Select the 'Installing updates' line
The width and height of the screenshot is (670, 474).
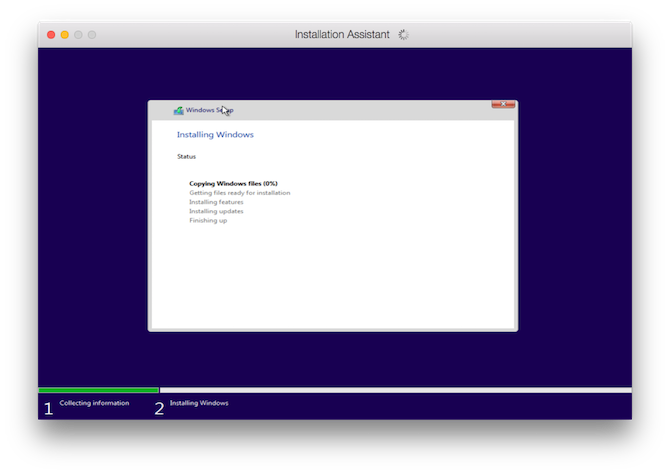coord(216,211)
